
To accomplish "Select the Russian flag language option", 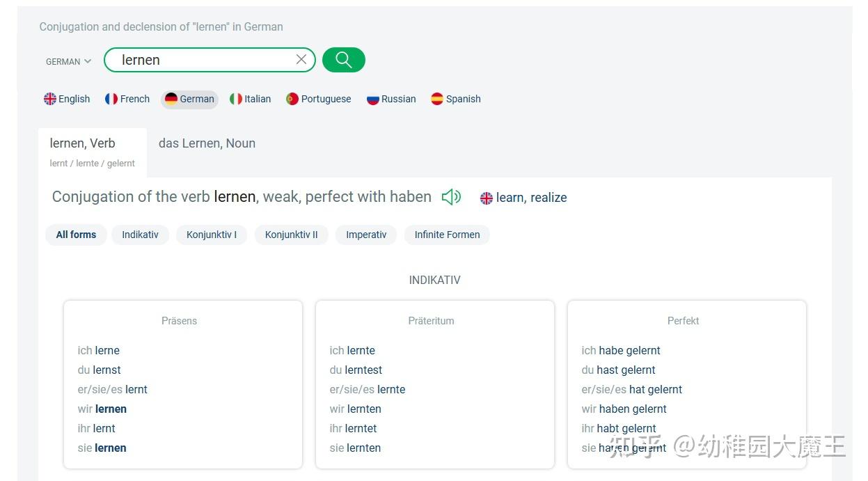I will [x=391, y=99].
